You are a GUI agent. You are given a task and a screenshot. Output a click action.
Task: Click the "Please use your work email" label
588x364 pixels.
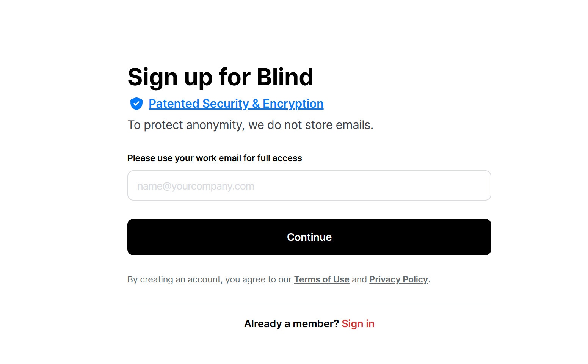click(x=215, y=158)
